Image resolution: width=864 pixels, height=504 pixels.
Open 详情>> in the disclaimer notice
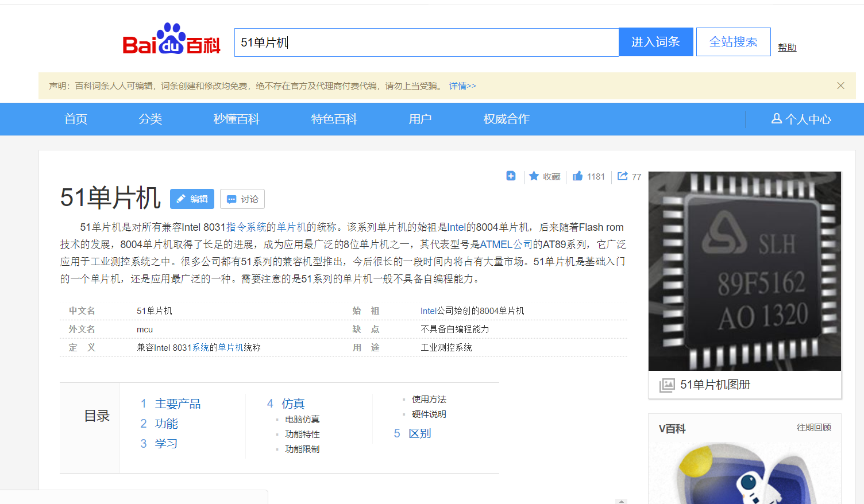(462, 86)
